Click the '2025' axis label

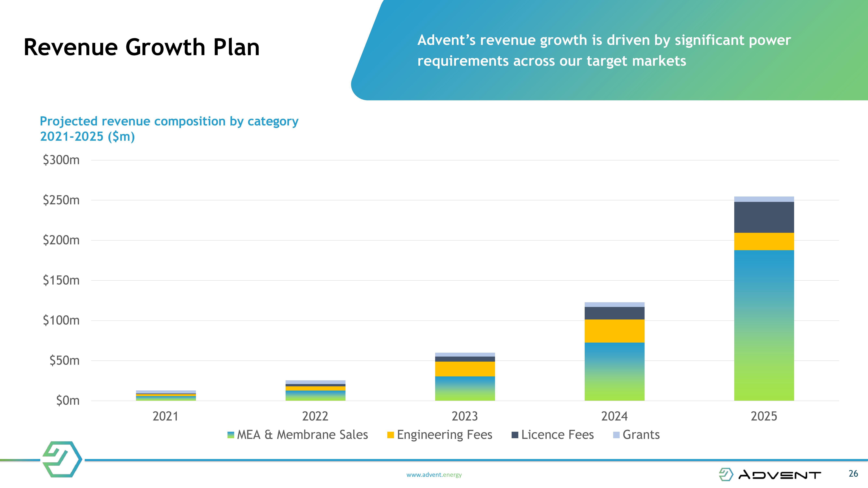pyautogui.click(x=764, y=417)
